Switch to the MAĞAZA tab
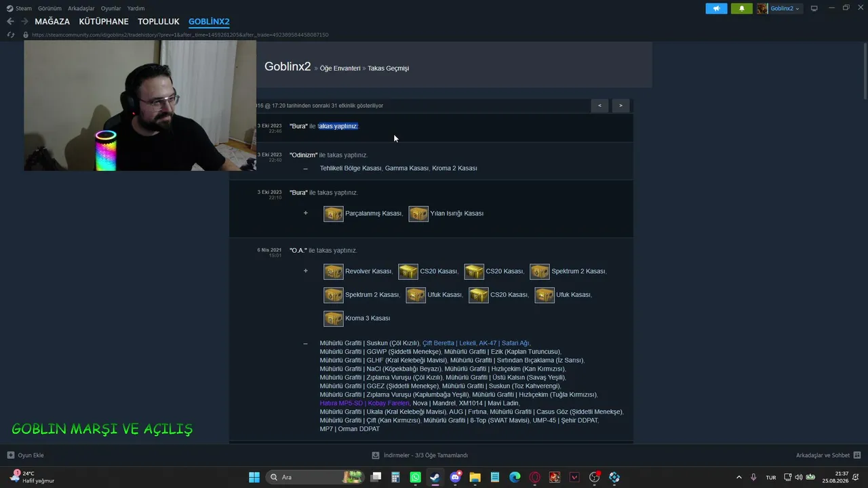 click(x=52, y=22)
